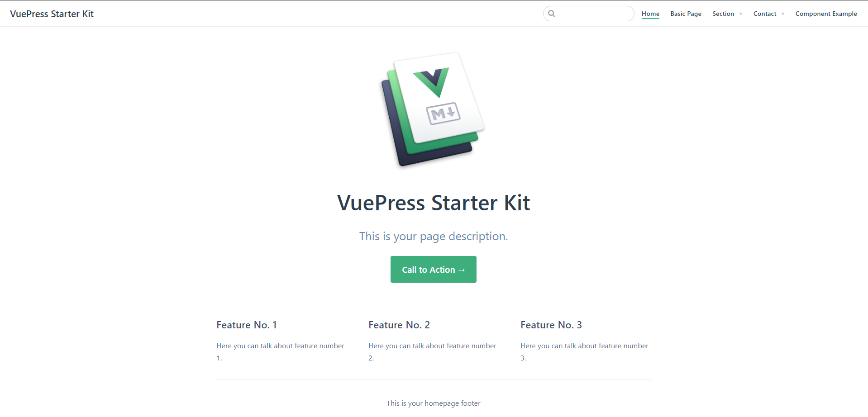Click the VuePress hero logo image
The image size is (868, 417).
[x=433, y=109]
